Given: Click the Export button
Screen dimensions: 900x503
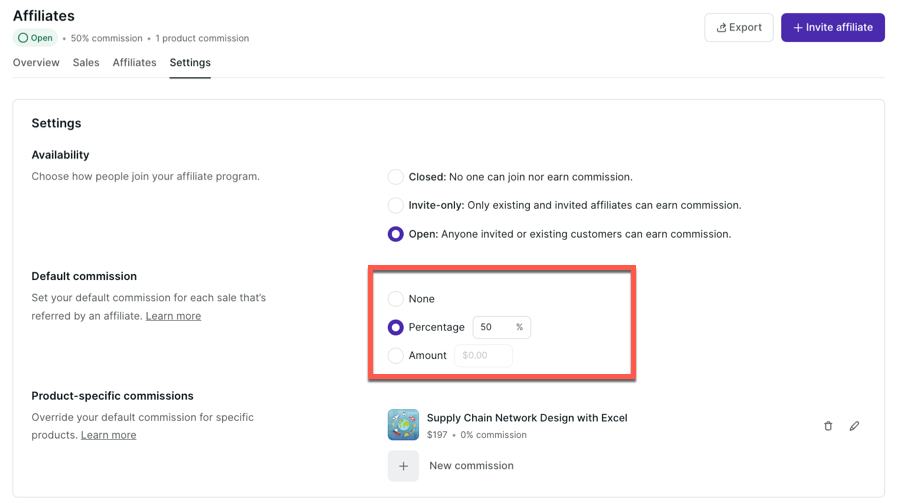Looking at the screenshot, I should point(739,28).
